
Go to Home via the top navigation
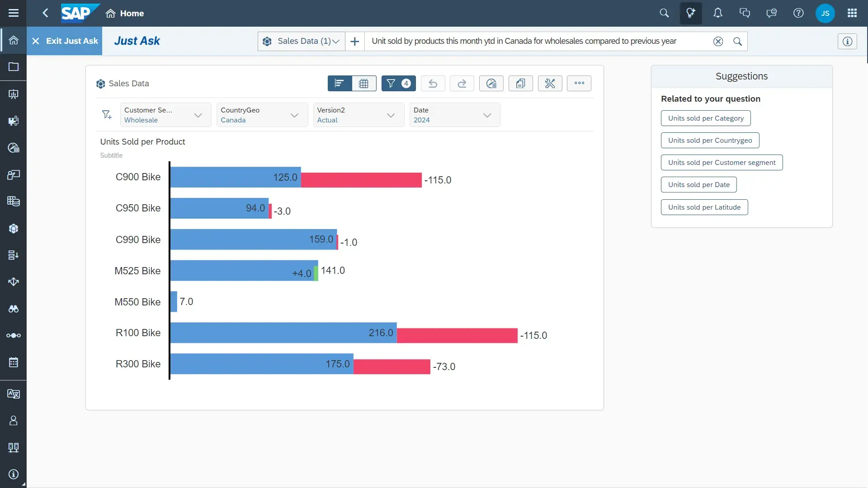[125, 13]
